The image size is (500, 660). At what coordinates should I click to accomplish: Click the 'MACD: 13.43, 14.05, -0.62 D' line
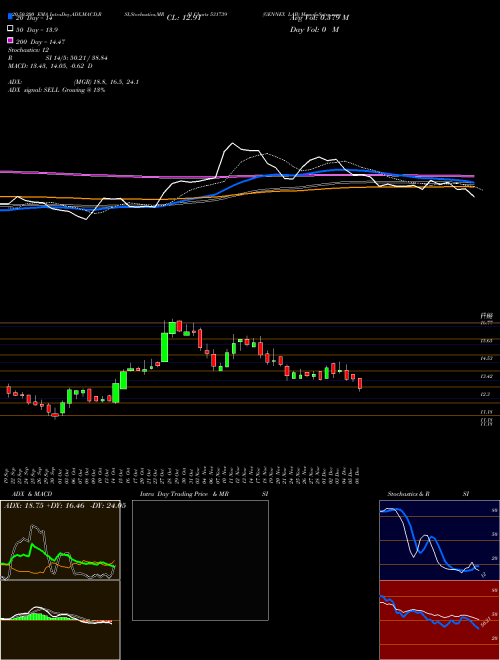tap(50, 66)
